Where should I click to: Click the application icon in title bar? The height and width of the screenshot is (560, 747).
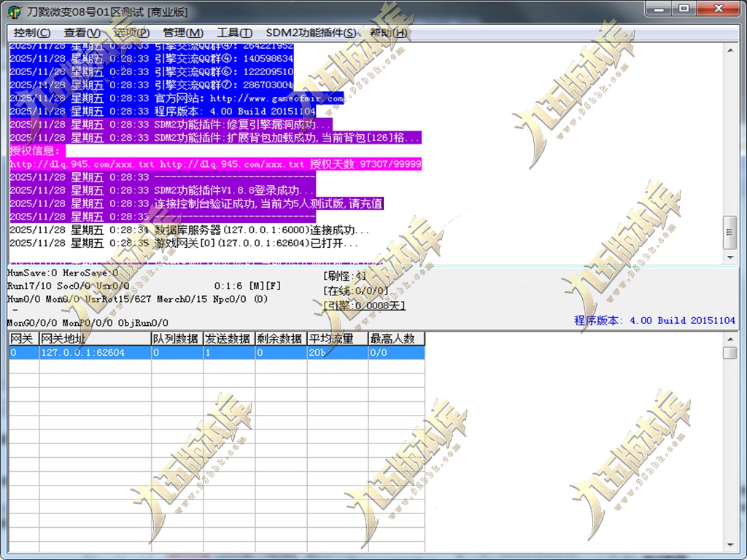pyautogui.click(x=15, y=12)
